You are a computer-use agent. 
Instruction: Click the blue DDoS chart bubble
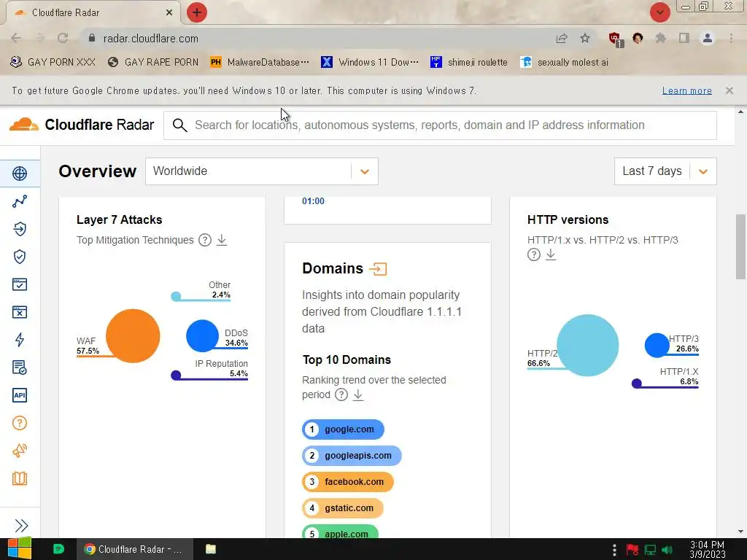click(x=203, y=335)
